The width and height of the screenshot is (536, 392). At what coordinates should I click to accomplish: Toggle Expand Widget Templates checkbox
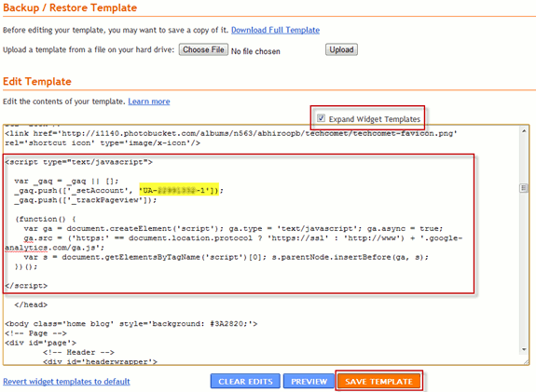pos(321,118)
